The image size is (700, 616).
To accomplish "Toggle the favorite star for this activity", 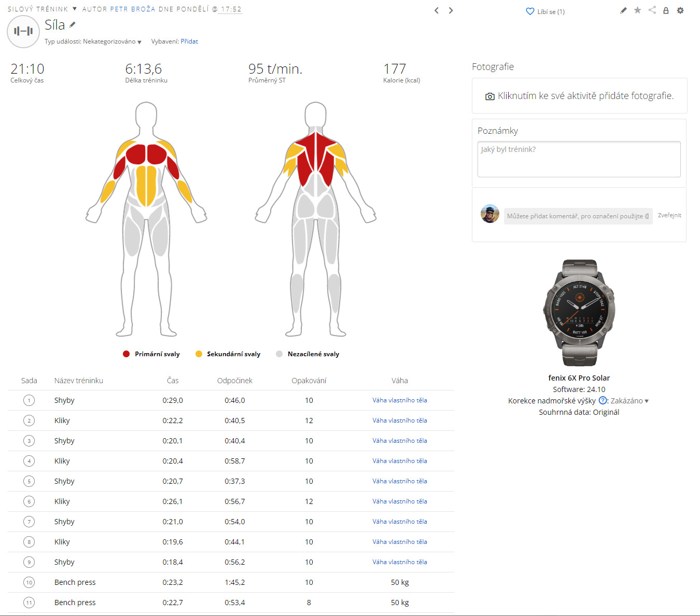I will 637,10.
